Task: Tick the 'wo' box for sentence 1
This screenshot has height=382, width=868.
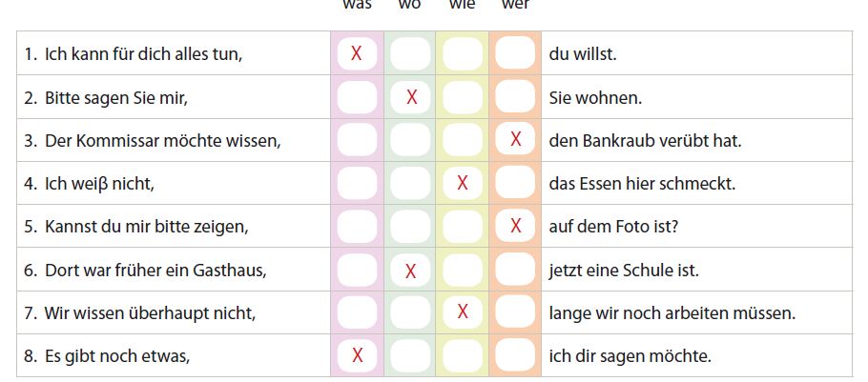Action: pos(410,53)
